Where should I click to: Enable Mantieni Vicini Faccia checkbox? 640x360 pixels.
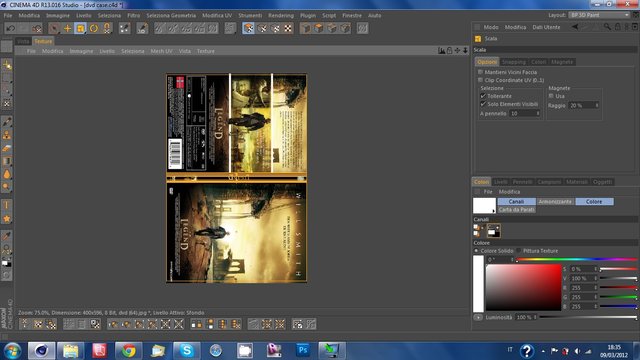480,72
